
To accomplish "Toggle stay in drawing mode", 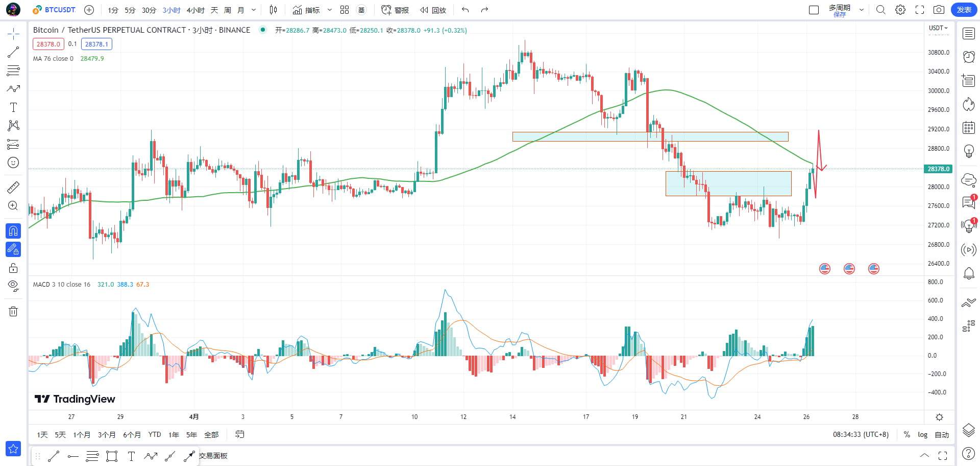I will [13, 249].
